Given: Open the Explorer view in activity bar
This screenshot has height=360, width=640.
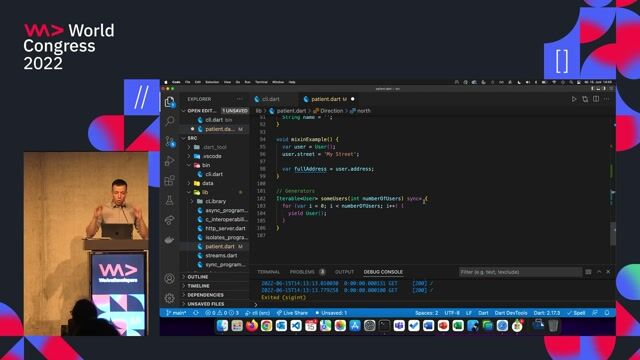Looking at the screenshot, I should tap(169, 102).
